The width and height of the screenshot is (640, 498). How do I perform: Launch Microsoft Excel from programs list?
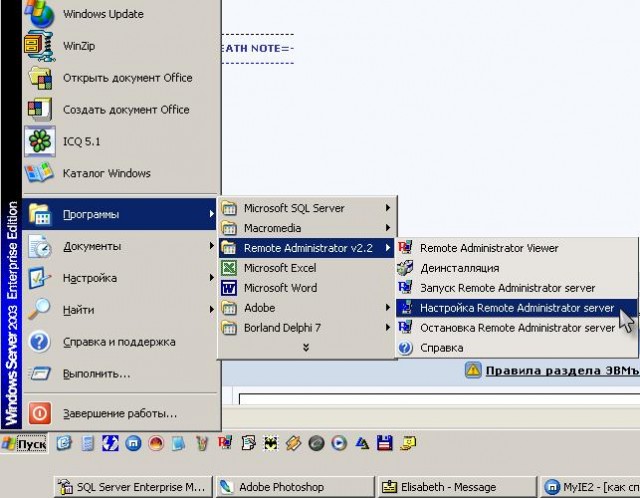pyautogui.click(x=279, y=268)
